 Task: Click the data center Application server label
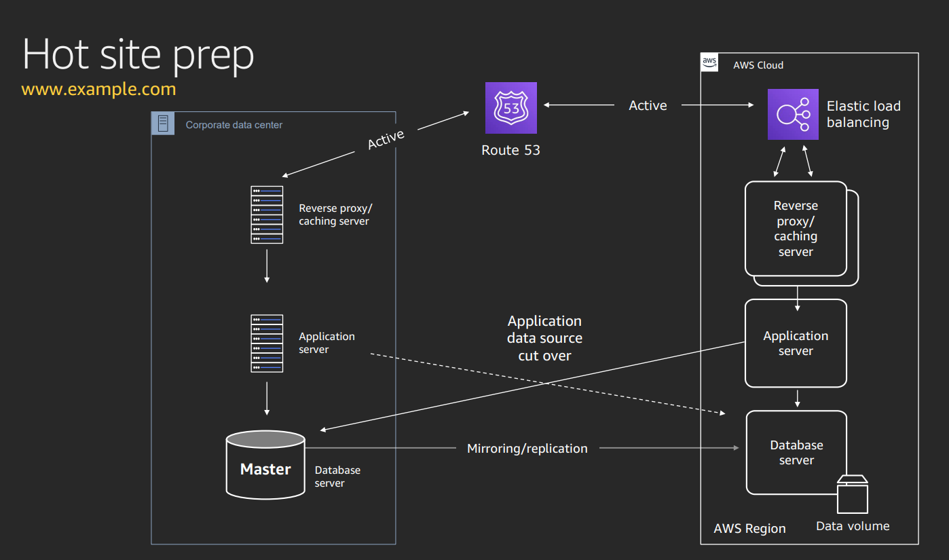(x=327, y=343)
